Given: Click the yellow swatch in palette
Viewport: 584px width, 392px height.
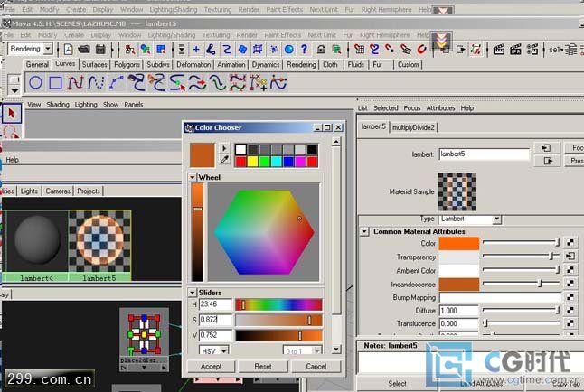Looking at the screenshot, I should click(x=252, y=162).
